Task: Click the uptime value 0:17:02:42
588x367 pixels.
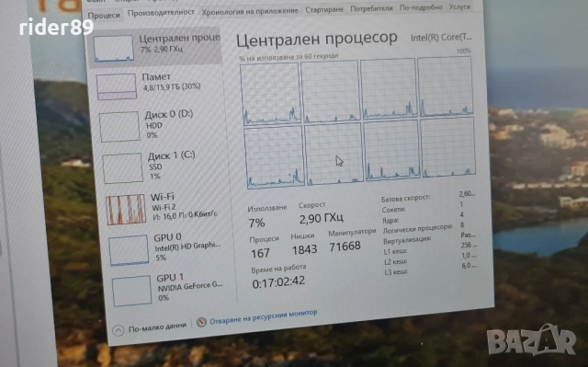Action: pyautogui.click(x=278, y=282)
